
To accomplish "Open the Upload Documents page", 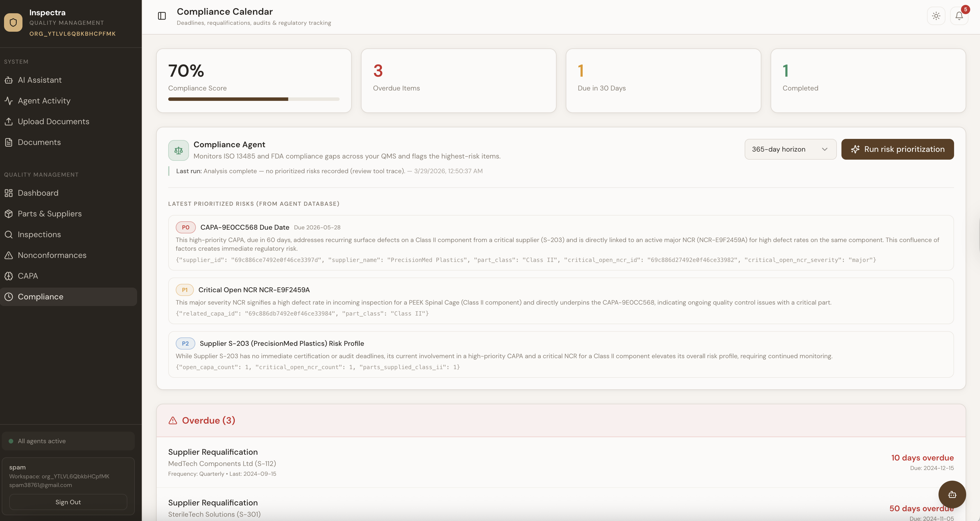I will 53,121.
